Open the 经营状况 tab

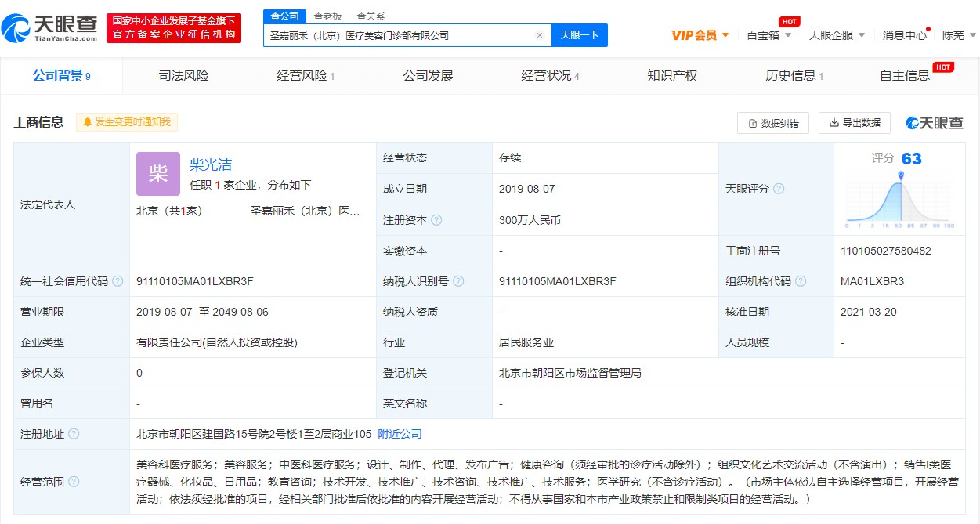point(550,76)
